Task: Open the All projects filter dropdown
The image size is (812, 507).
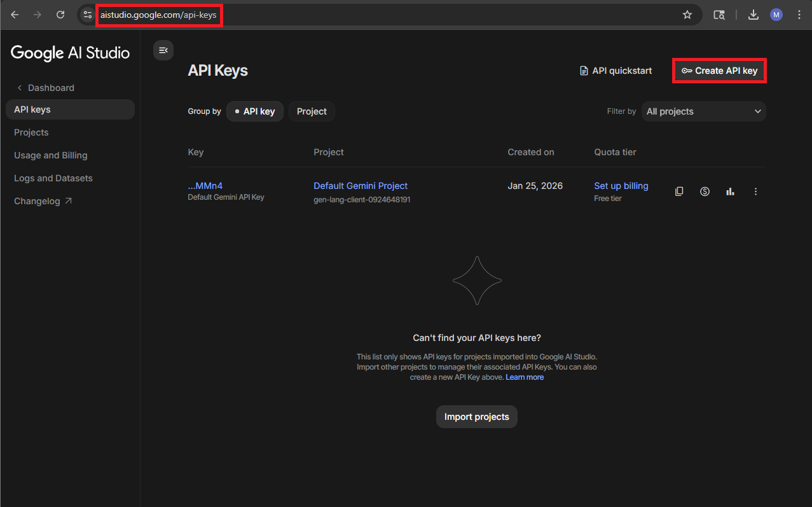Action: coord(703,111)
